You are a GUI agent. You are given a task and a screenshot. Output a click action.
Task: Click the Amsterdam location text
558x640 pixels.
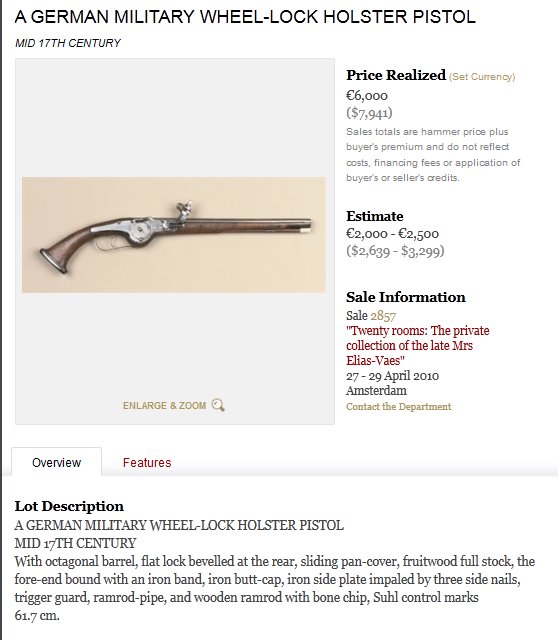(376, 391)
